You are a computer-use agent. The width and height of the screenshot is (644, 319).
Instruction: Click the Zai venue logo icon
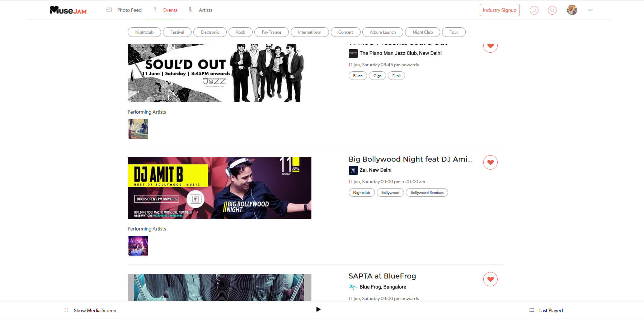pyautogui.click(x=353, y=170)
